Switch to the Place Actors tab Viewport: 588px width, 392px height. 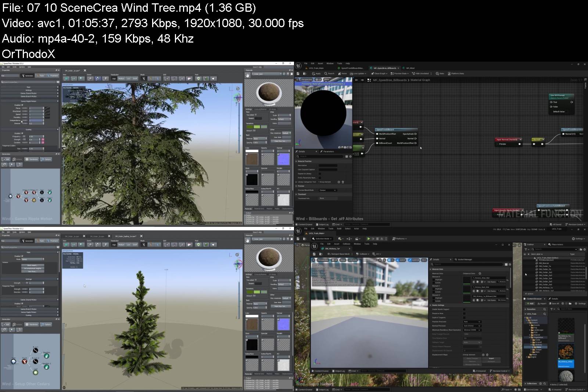[556, 244]
